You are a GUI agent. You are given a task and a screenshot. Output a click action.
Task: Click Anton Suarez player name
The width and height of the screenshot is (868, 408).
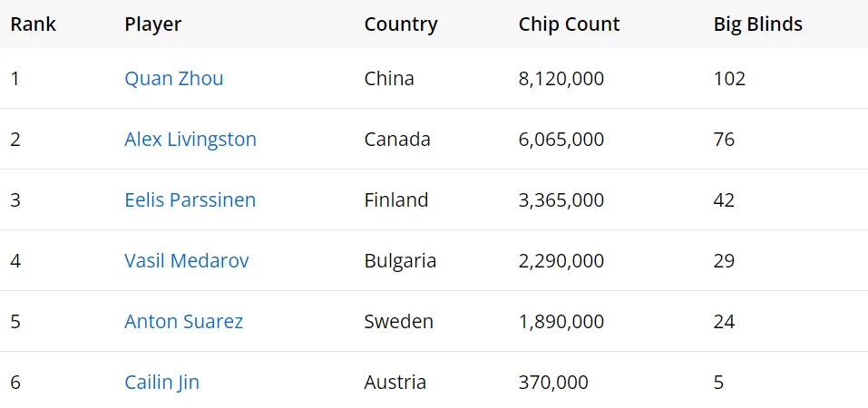[183, 322]
